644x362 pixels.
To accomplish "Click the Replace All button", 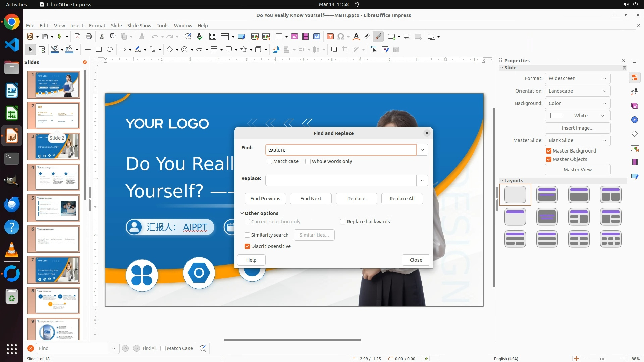I will pos(402,199).
